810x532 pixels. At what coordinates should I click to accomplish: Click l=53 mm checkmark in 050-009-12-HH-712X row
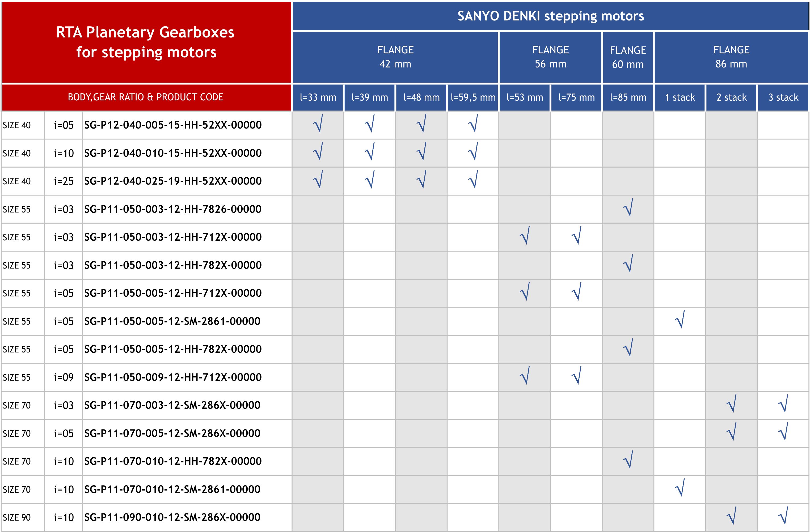(525, 375)
